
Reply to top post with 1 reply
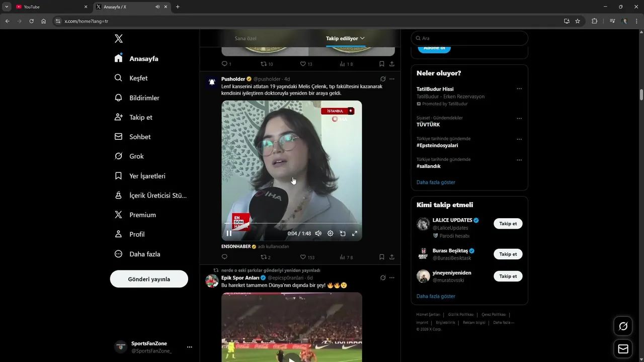point(226,64)
